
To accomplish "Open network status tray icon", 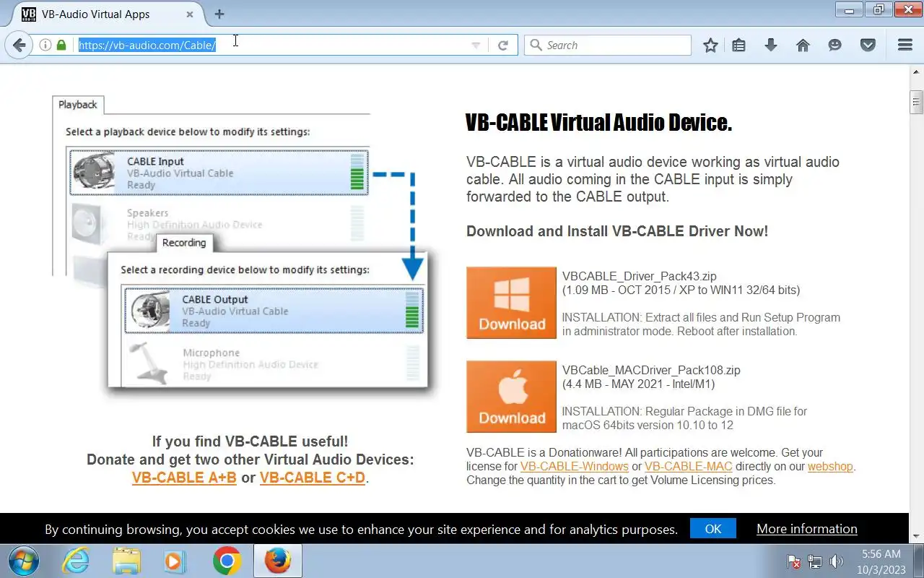I will pos(815,561).
